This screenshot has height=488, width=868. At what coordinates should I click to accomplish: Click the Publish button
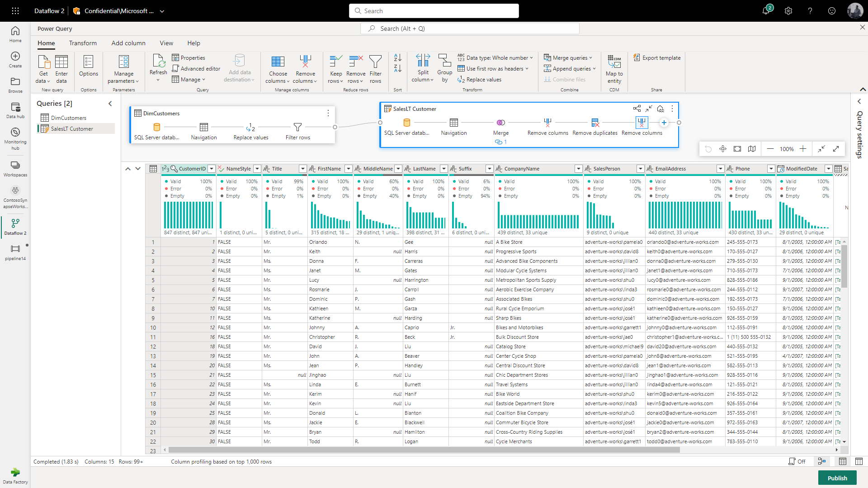coord(837,478)
